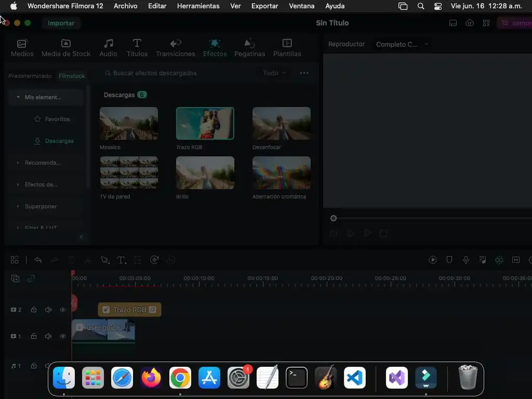Open the Medios tab
The height and width of the screenshot is (399, 532).
[x=22, y=48]
